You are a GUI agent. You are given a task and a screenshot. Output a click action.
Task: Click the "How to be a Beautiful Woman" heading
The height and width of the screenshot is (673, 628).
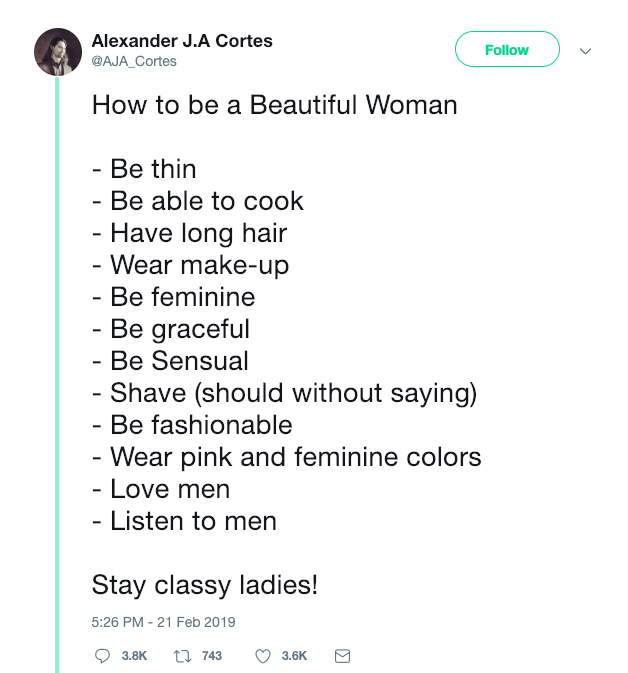(x=274, y=105)
